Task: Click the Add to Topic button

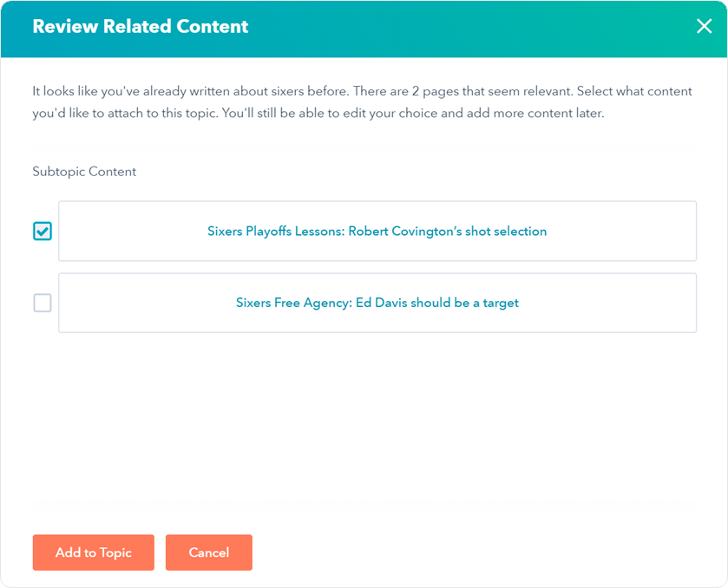Action: (x=94, y=552)
